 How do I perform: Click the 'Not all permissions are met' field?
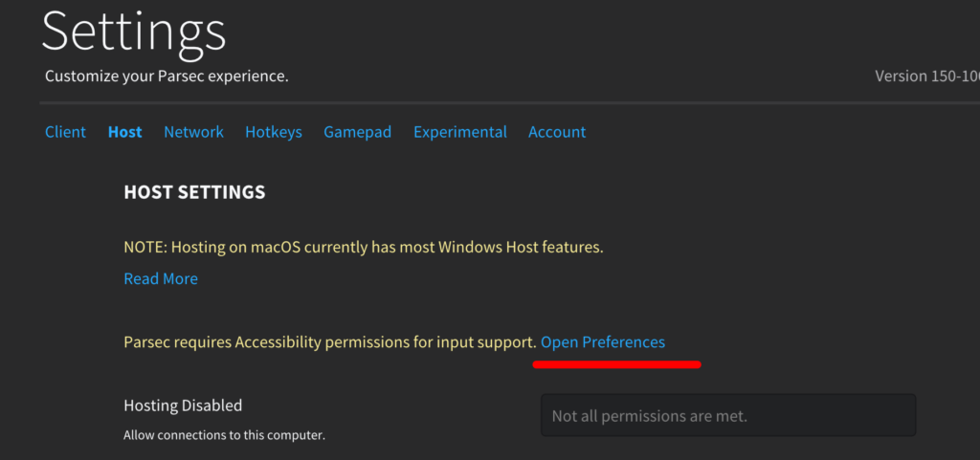click(x=727, y=416)
